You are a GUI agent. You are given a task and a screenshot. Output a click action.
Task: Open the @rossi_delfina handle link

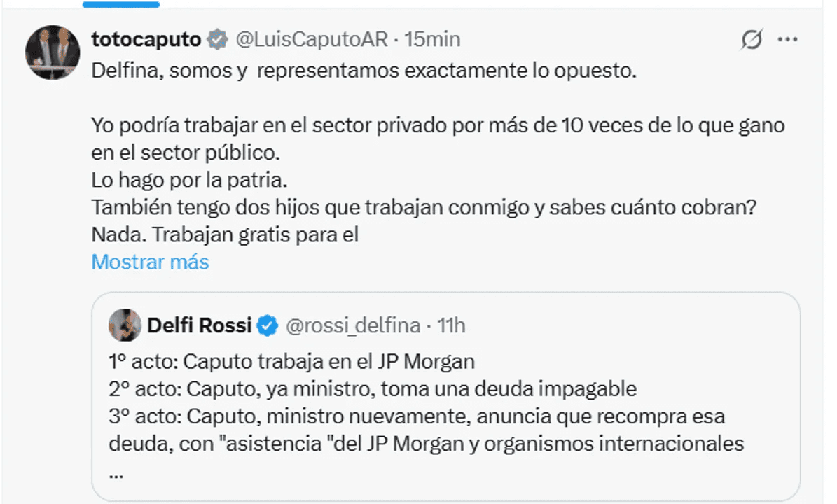coord(352,325)
